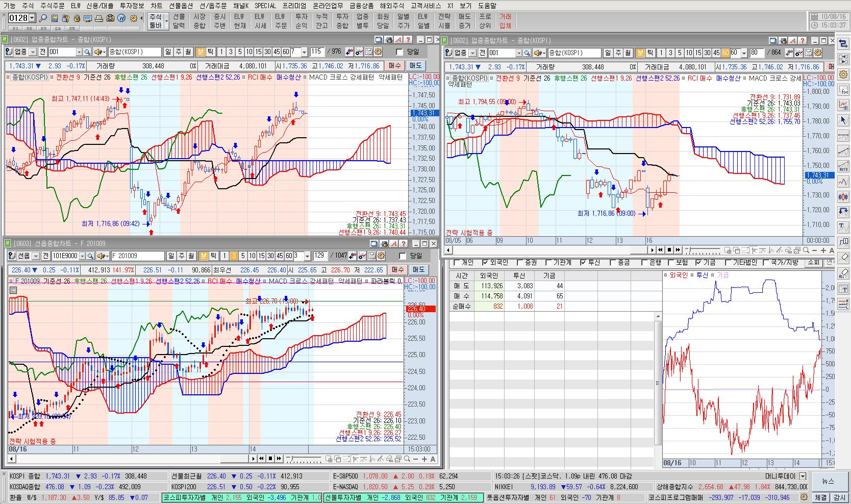The width and height of the screenshot is (851, 504).
Task: Expand the 업종 type dropdown in top-left chart
Action: (x=33, y=52)
